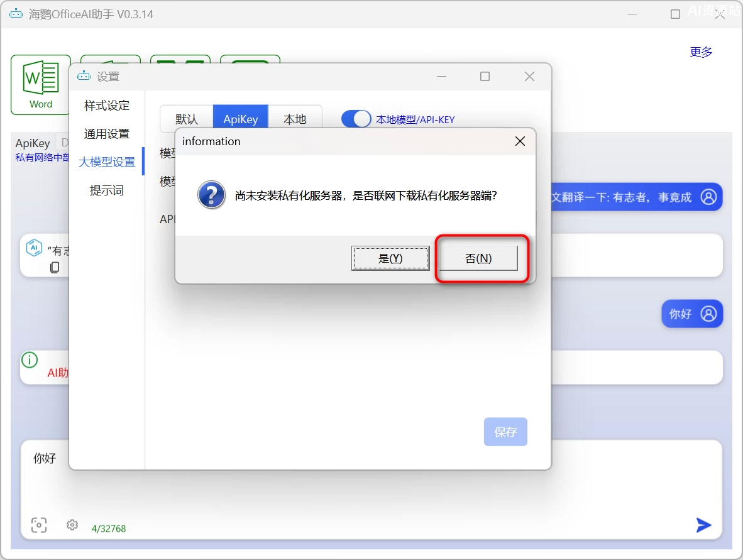
Task: Open the 通用设置 settings category
Action: tap(107, 133)
